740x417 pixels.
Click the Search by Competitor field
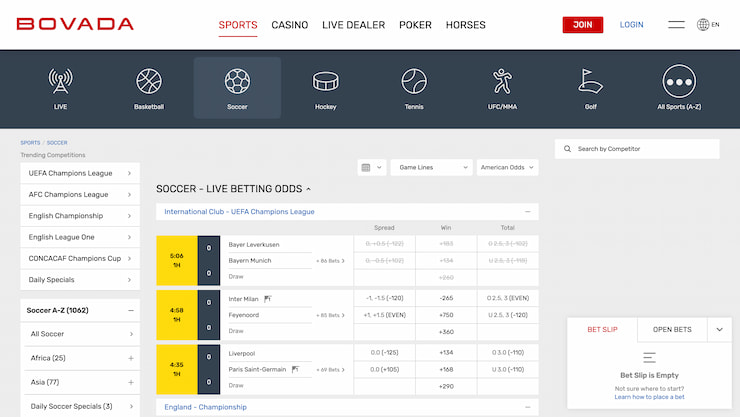pyautogui.click(x=637, y=149)
